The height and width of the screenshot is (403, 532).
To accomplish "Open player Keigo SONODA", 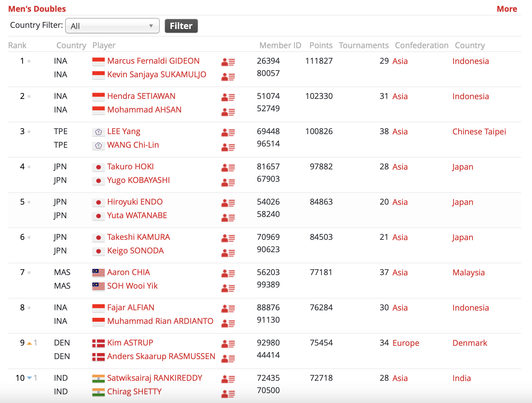I will [x=135, y=251].
